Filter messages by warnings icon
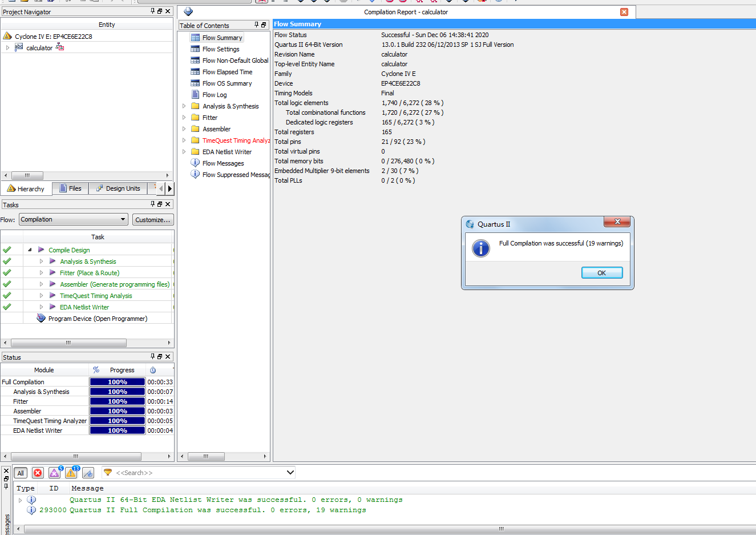The width and height of the screenshot is (756, 535). pyautogui.click(x=71, y=473)
